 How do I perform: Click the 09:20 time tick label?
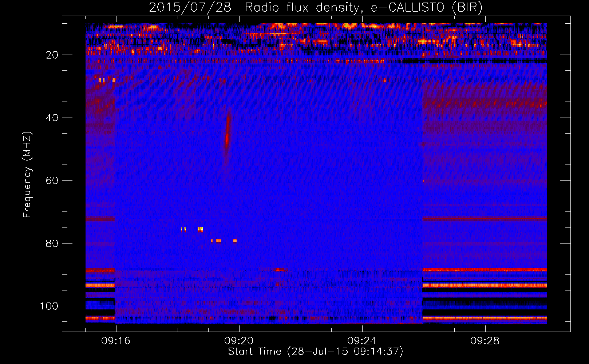point(239,341)
